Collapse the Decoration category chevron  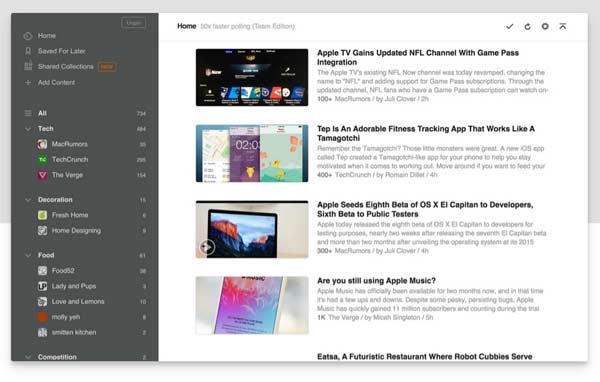pyautogui.click(x=28, y=200)
